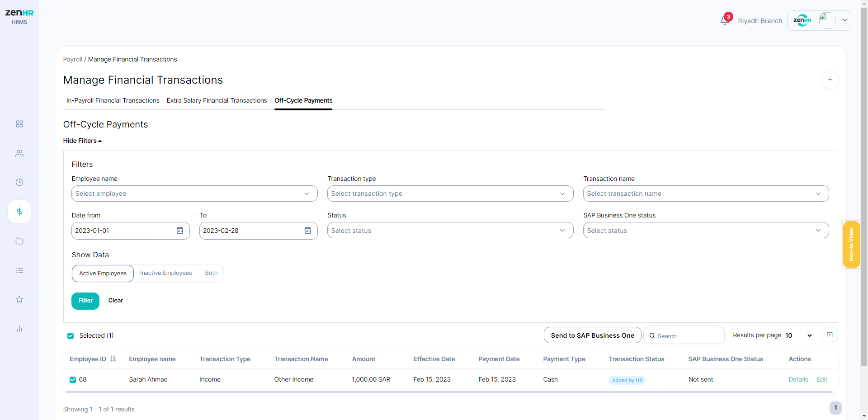Uncheck the row checkbox for employee 68

(x=73, y=380)
